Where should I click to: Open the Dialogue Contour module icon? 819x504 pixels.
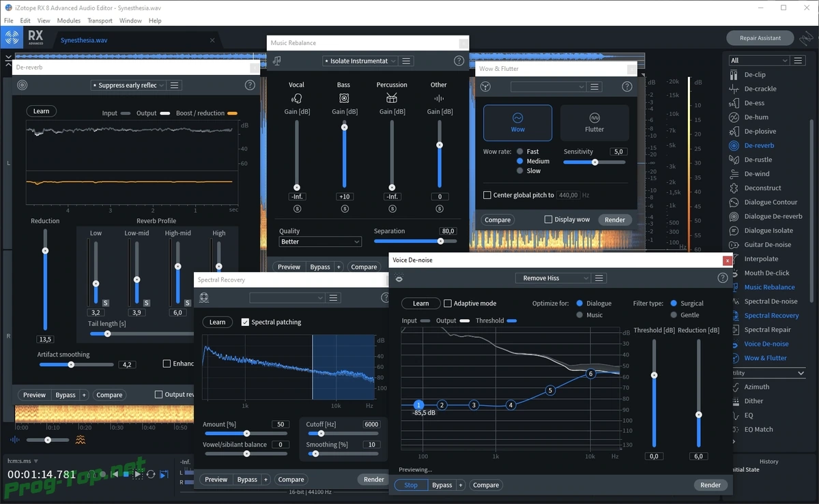point(734,203)
